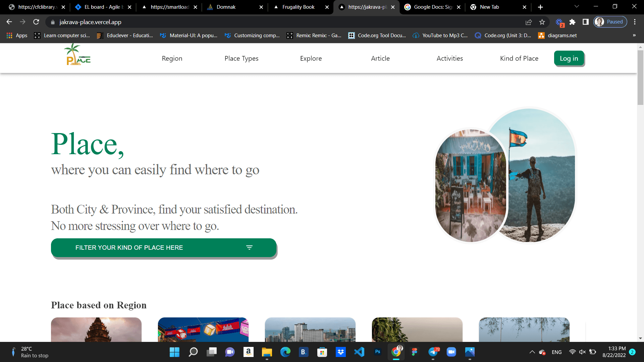
Task: Show hidden tray icons chevron
Action: pos(532,352)
